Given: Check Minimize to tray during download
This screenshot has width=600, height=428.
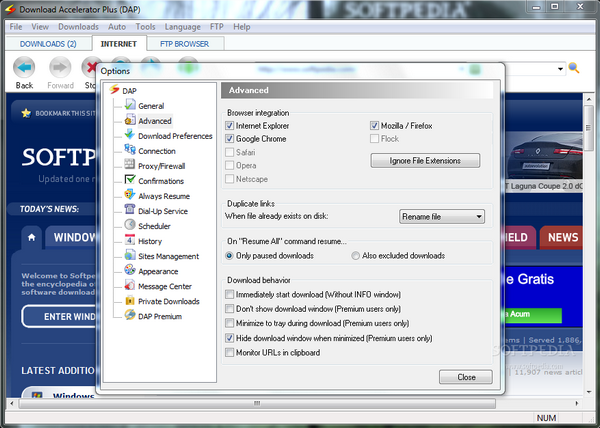Looking at the screenshot, I should [230, 323].
